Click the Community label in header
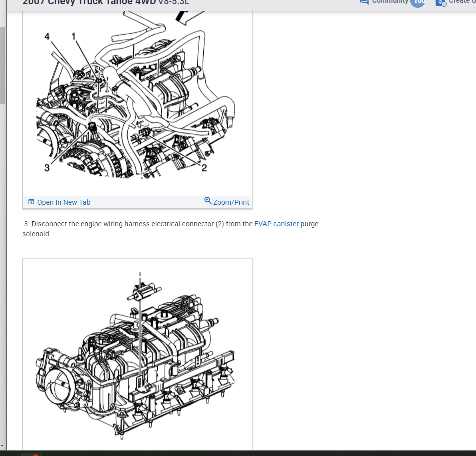The height and width of the screenshot is (456, 476). point(390,2)
